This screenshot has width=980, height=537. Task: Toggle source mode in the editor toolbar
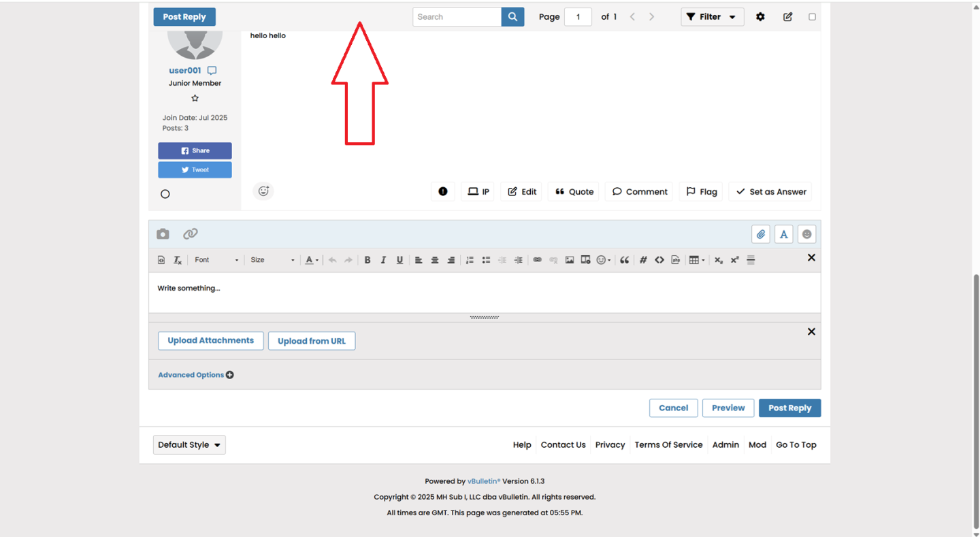click(x=161, y=260)
